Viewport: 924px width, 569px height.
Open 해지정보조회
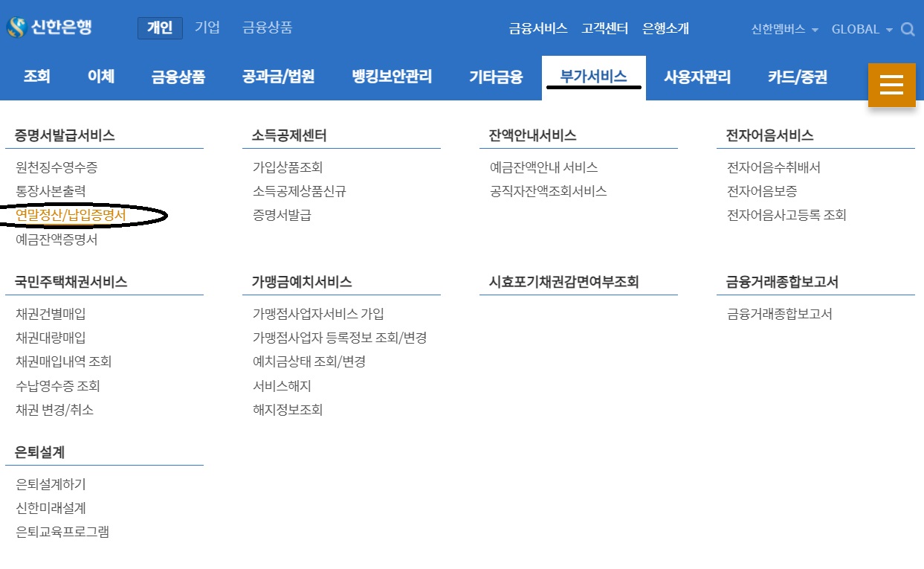tap(288, 410)
